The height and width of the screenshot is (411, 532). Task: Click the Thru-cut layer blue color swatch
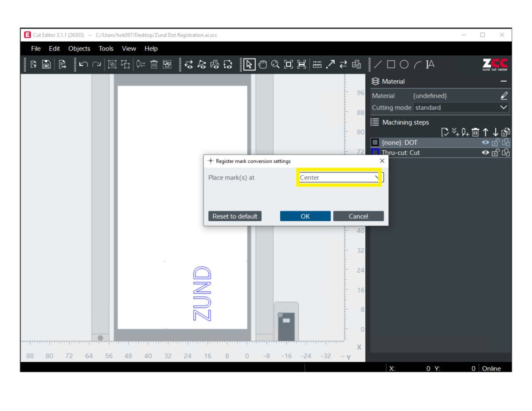click(x=375, y=153)
